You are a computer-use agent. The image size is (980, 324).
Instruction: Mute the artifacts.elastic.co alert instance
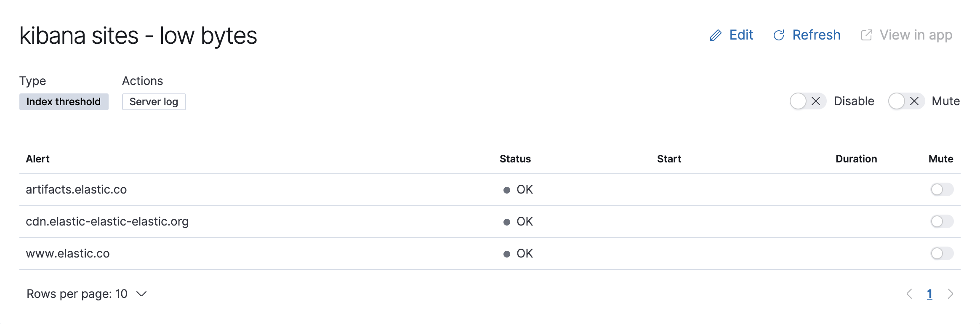pyautogui.click(x=942, y=190)
